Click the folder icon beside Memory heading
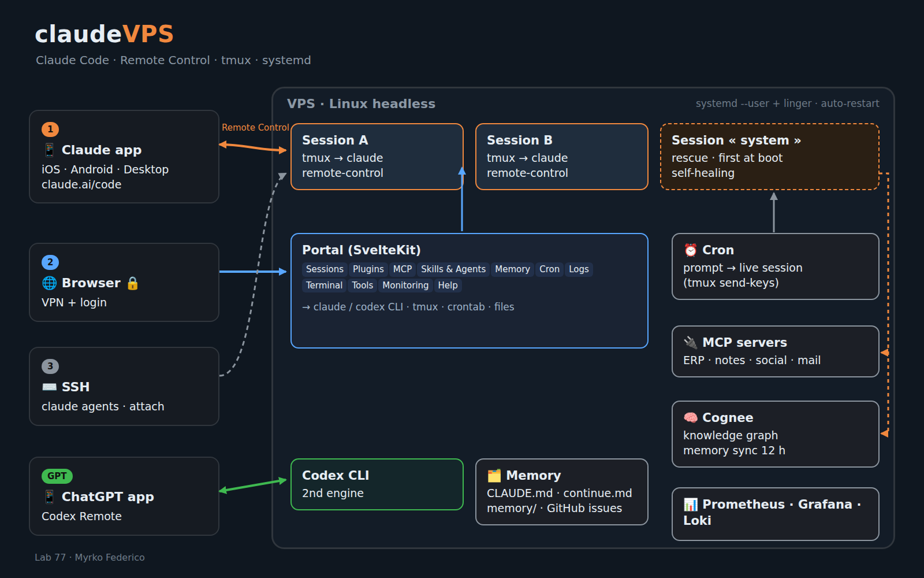The height and width of the screenshot is (578, 924). [494, 476]
